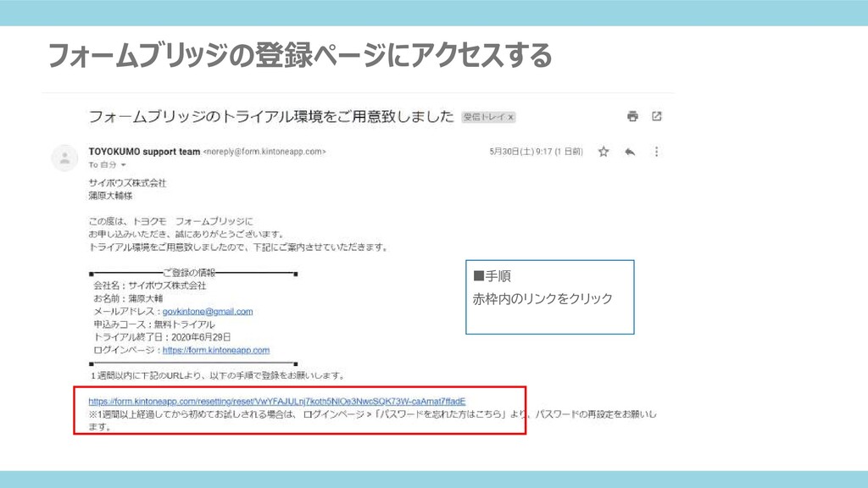Click the resetting/reset registration URL link
Screen dimensions: 868x488
click(277, 401)
